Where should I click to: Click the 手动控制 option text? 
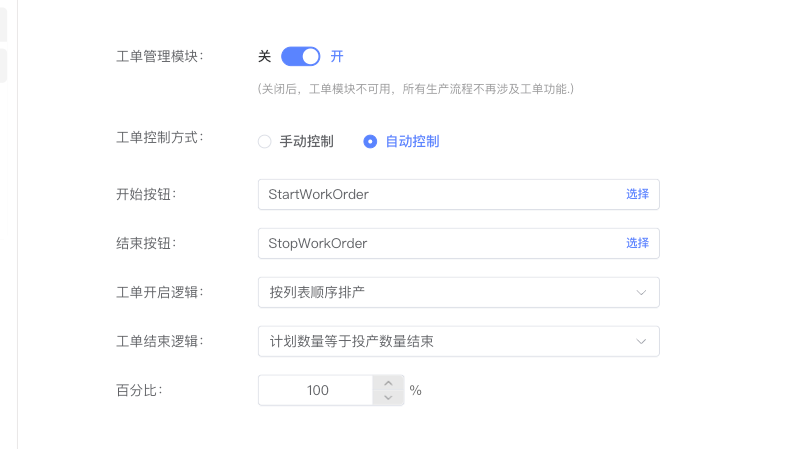pos(306,141)
